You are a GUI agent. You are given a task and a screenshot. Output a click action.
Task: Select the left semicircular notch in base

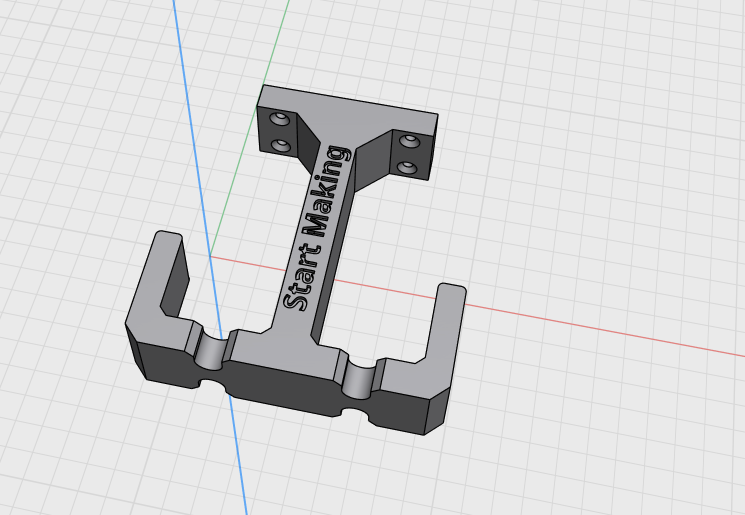pyautogui.click(x=210, y=352)
